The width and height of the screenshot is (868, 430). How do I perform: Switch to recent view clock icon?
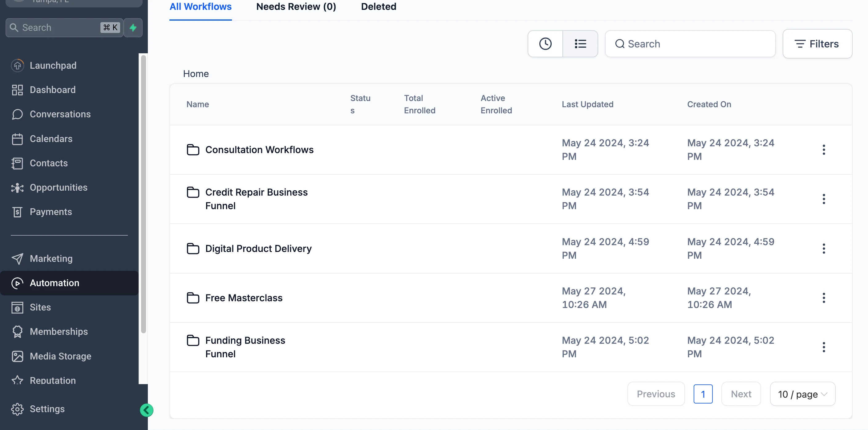click(x=545, y=44)
